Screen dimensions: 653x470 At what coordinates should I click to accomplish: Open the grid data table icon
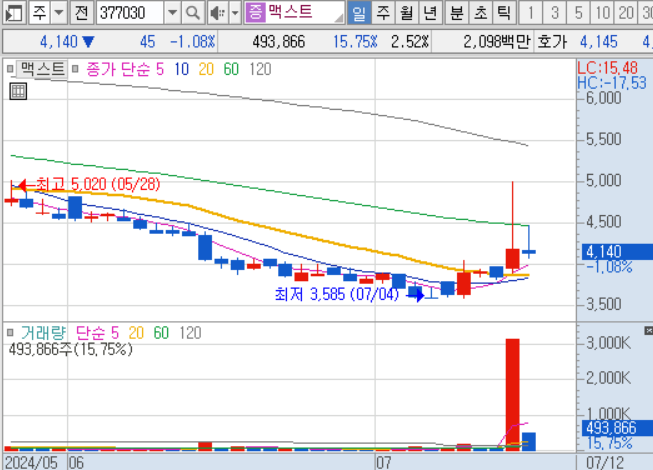point(18,91)
